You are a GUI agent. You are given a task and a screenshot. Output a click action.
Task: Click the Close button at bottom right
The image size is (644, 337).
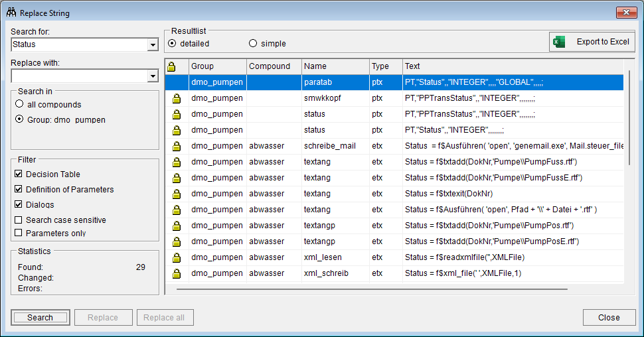(609, 318)
